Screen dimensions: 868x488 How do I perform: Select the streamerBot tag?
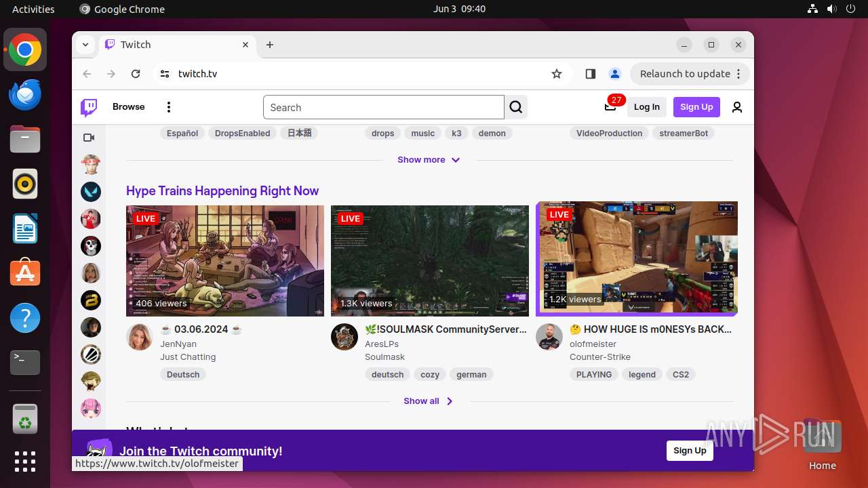coord(684,134)
